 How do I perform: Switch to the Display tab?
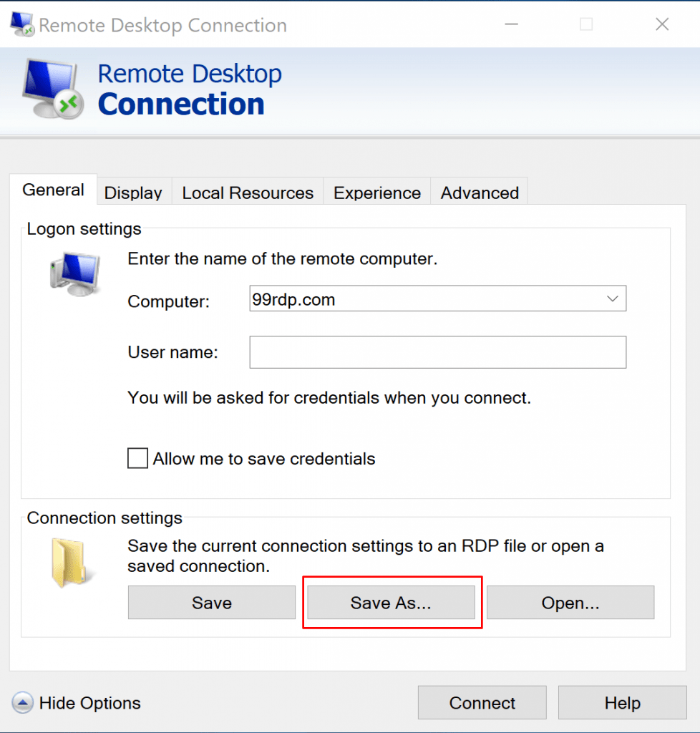(133, 193)
